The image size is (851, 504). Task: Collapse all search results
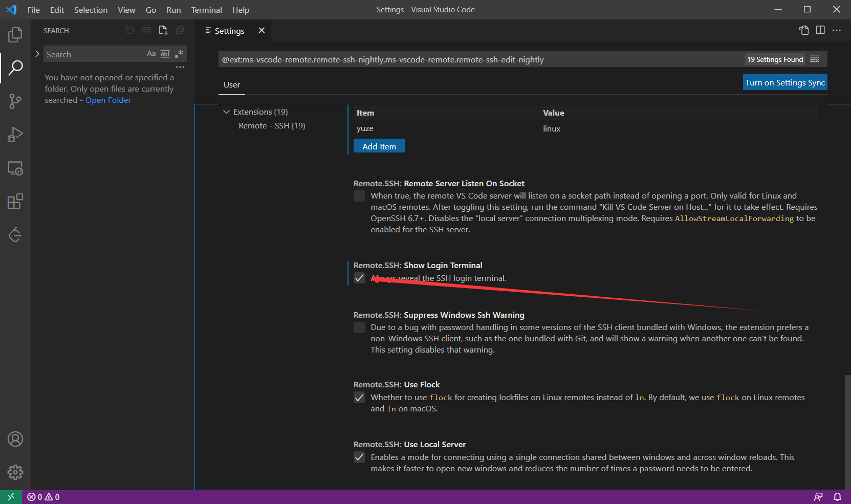click(180, 31)
